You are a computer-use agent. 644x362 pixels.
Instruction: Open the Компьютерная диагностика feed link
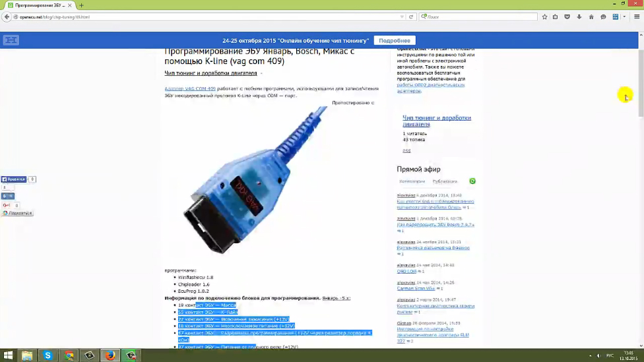click(x=435, y=309)
